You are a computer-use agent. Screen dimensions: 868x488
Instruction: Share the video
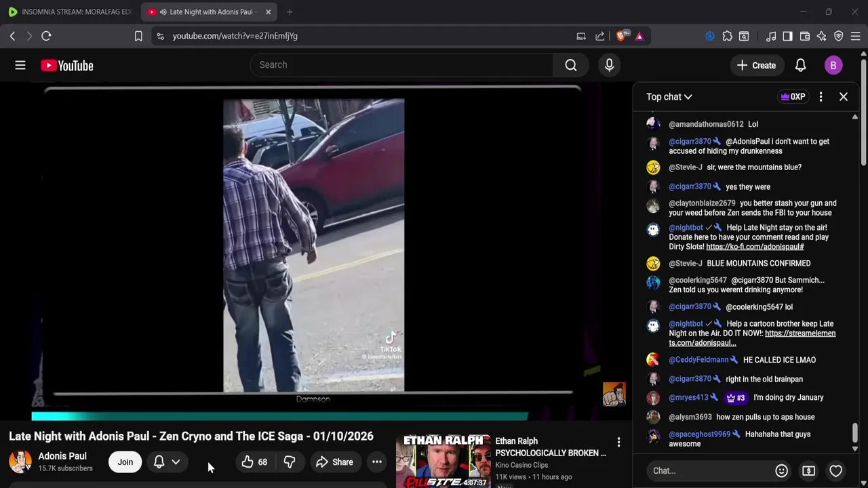pos(335,462)
